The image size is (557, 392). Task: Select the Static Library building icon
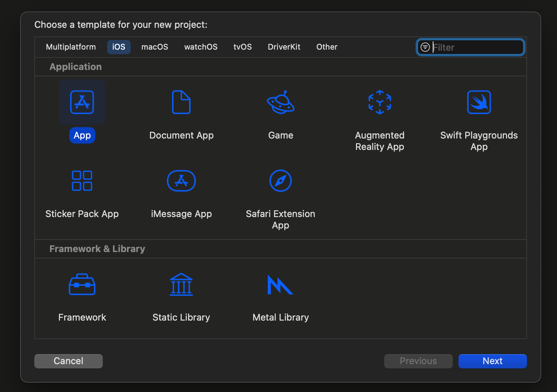pos(181,284)
